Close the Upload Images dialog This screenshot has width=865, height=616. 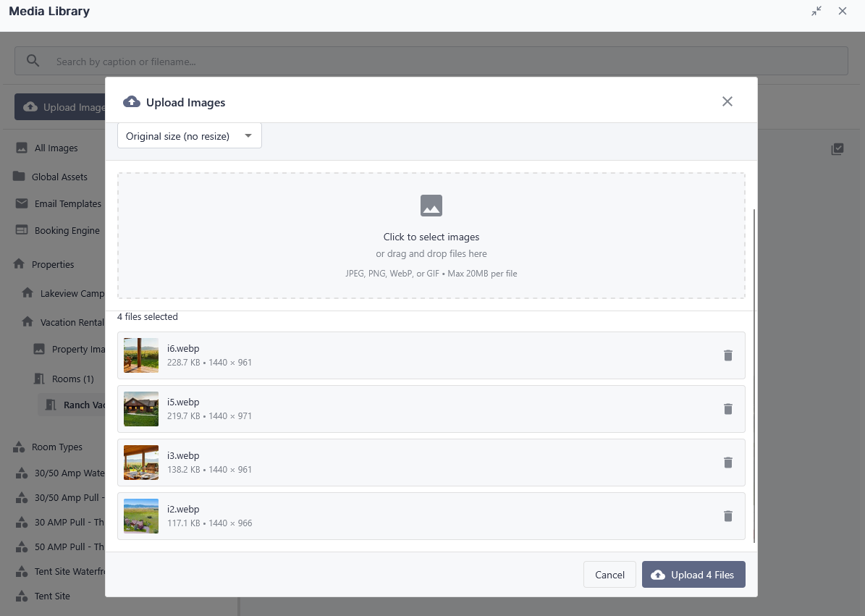[727, 101]
